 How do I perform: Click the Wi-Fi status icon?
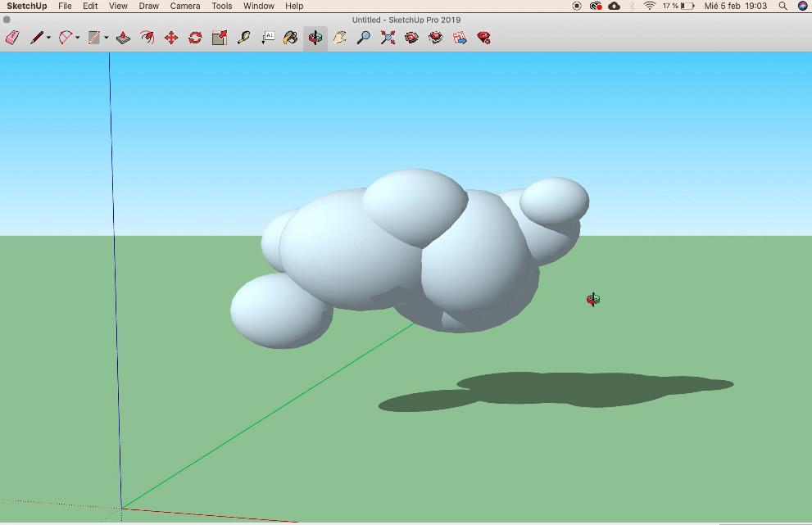[x=650, y=7]
